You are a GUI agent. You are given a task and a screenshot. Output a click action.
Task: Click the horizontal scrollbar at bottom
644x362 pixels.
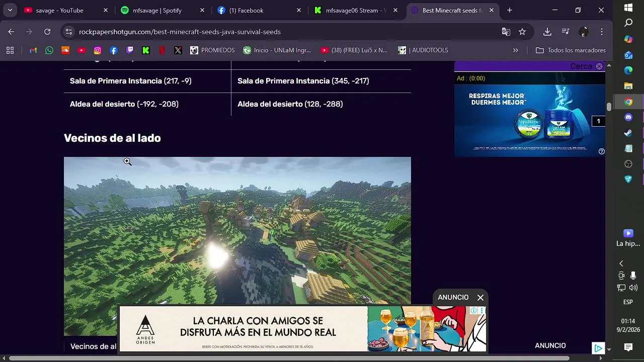(289, 358)
